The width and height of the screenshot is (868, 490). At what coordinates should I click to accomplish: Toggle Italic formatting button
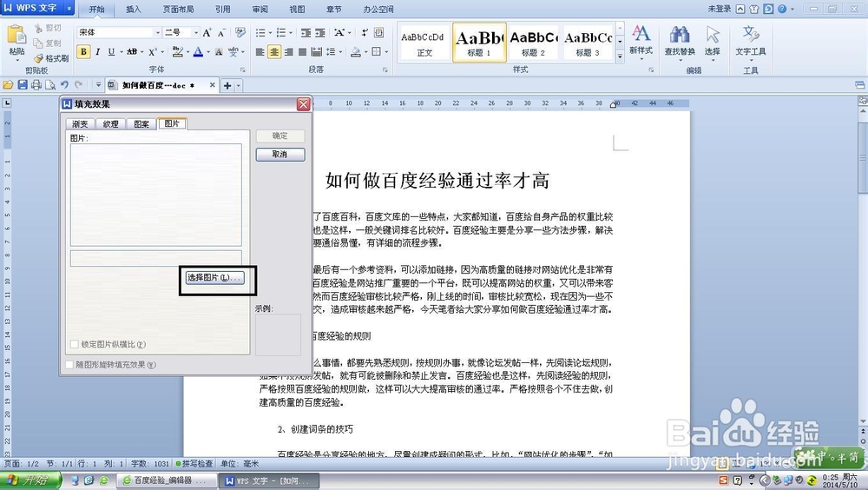click(97, 51)
